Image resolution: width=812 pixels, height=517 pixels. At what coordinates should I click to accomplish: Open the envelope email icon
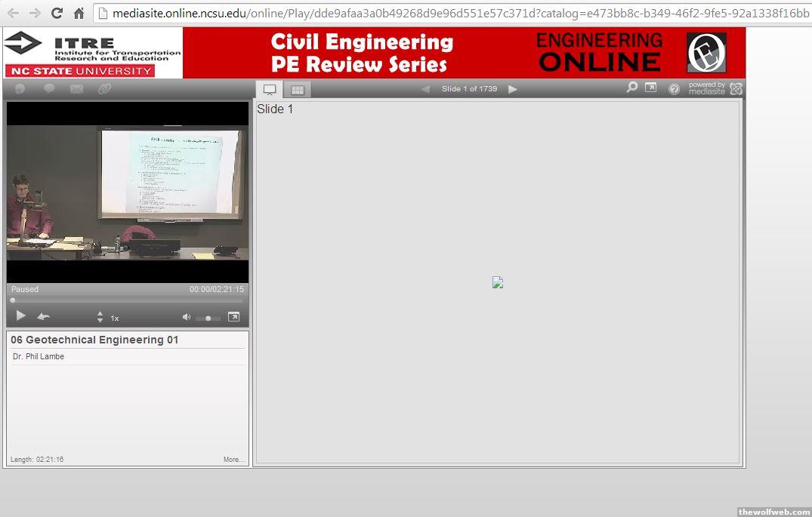coord(76,89)
